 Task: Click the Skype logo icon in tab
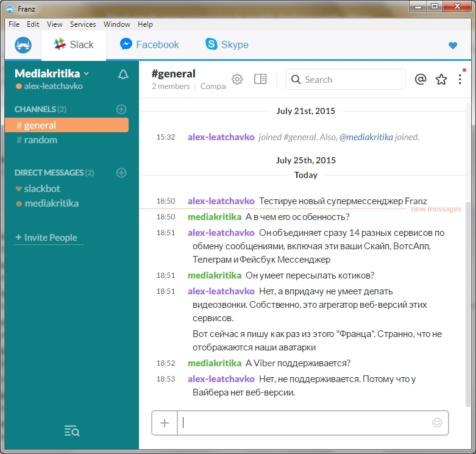[x=211, y=44]
